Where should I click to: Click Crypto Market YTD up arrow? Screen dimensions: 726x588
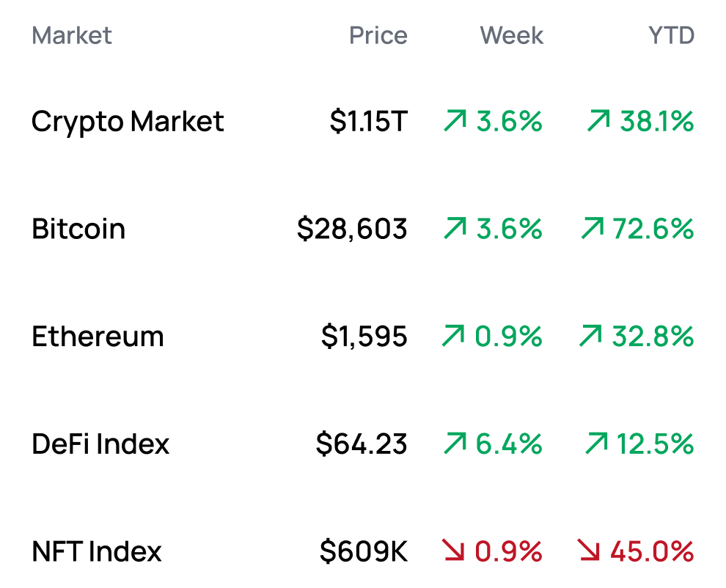tap(599, 121)
